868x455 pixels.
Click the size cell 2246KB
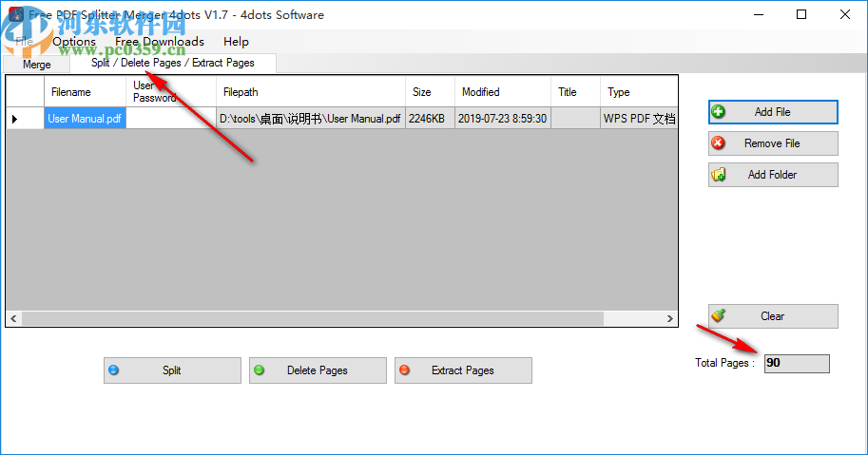click(430, 119)
